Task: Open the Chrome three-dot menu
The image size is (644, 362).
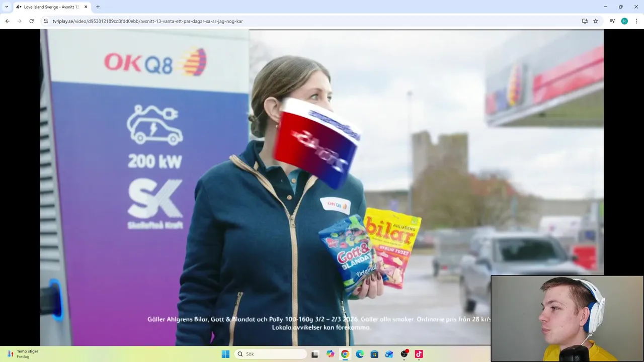Action: (636, 21)
